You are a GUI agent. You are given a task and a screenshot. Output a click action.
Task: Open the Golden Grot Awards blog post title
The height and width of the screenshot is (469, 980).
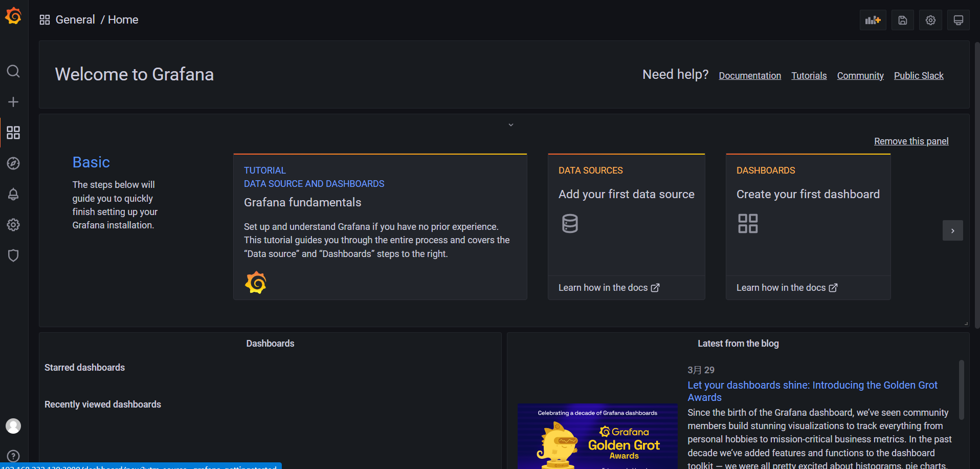[x=812, y=391]
